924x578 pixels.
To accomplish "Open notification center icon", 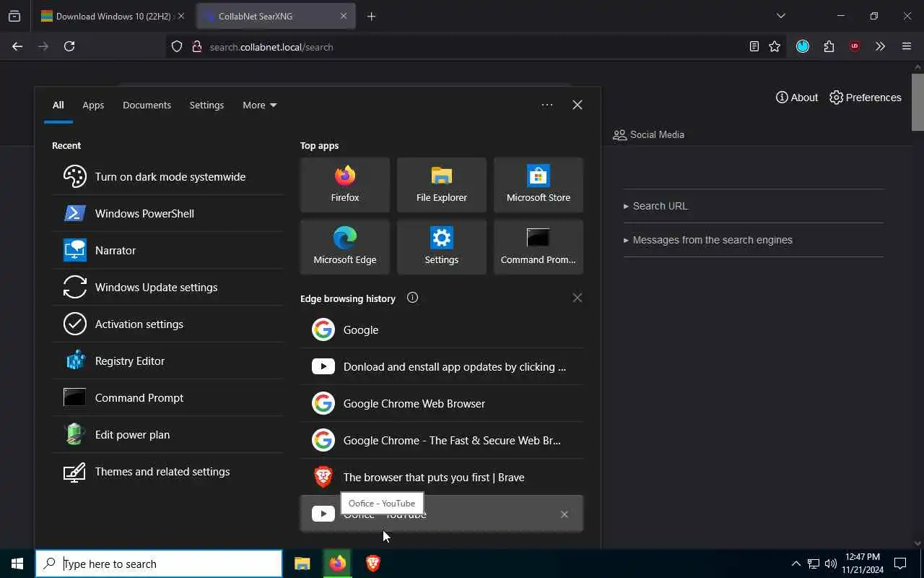I will coord(900,564).
